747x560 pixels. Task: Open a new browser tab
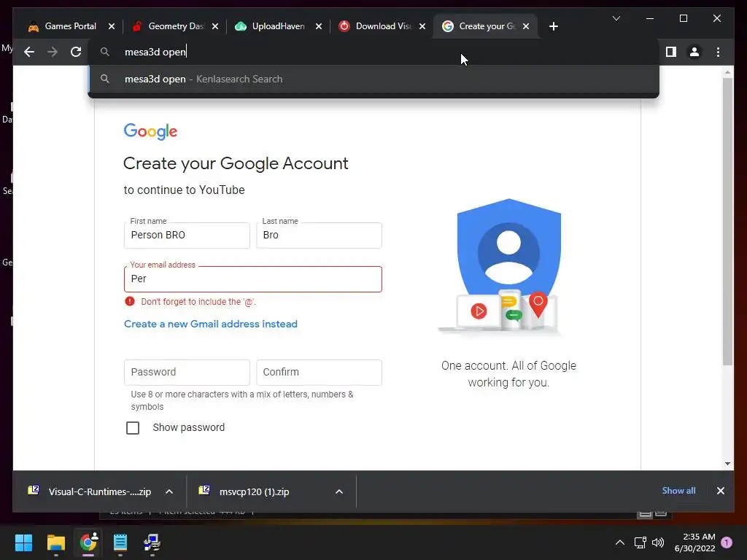(x=553, y=26)
